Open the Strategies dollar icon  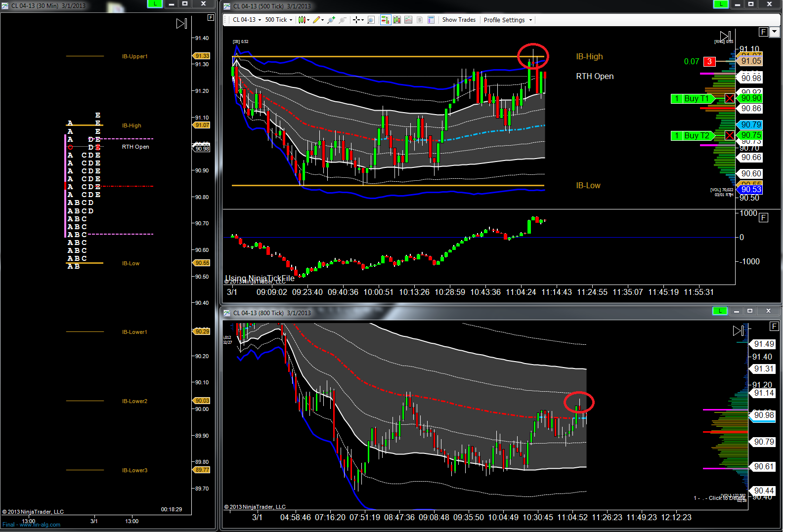[x=420, y=20]
